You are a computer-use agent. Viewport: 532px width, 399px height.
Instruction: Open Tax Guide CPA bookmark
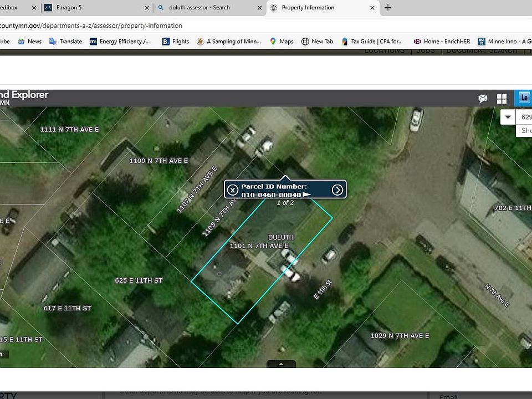tap(372, 42)
